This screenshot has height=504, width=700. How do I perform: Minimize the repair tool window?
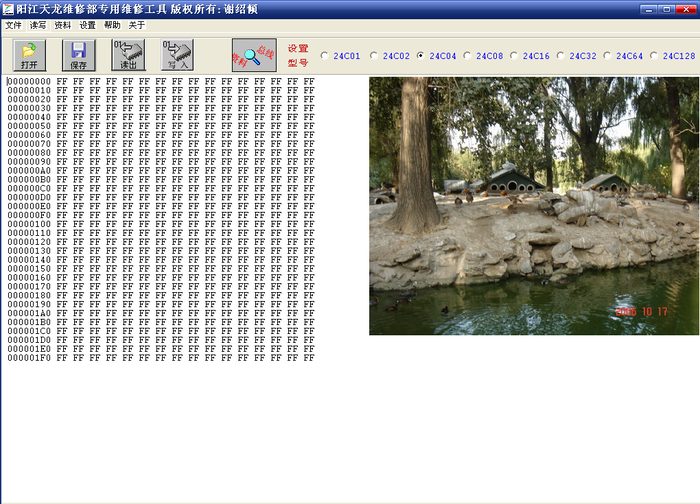pyautogui.click(x=648, y=9)
